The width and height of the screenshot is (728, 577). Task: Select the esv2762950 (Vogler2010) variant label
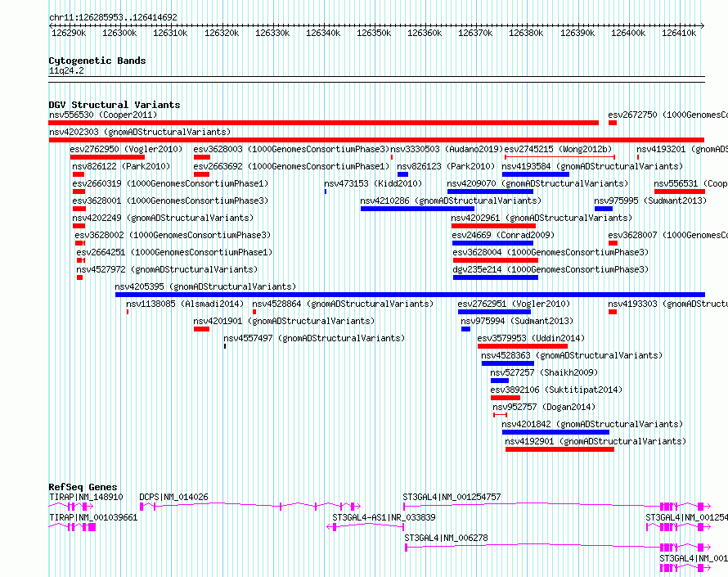[126, 149]
